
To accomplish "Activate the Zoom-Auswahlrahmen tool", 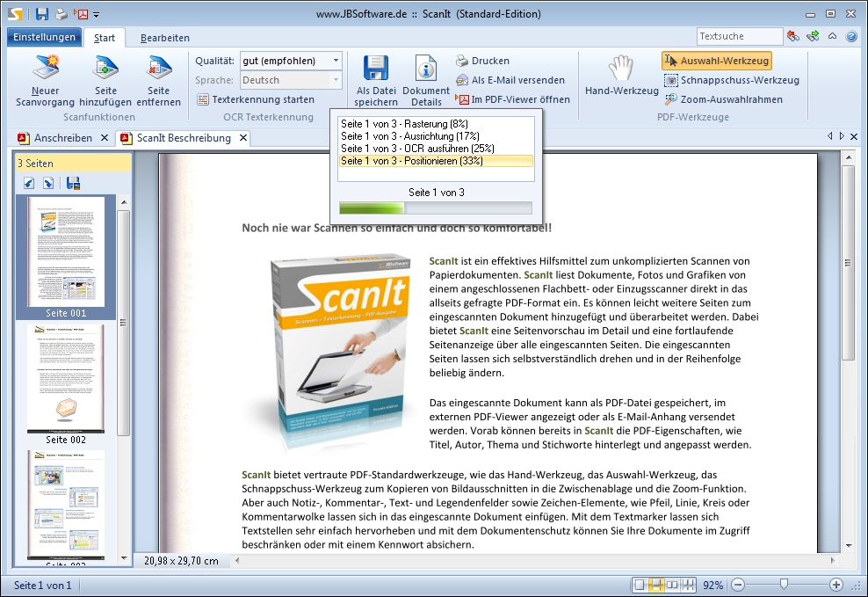I will point(724,99).
